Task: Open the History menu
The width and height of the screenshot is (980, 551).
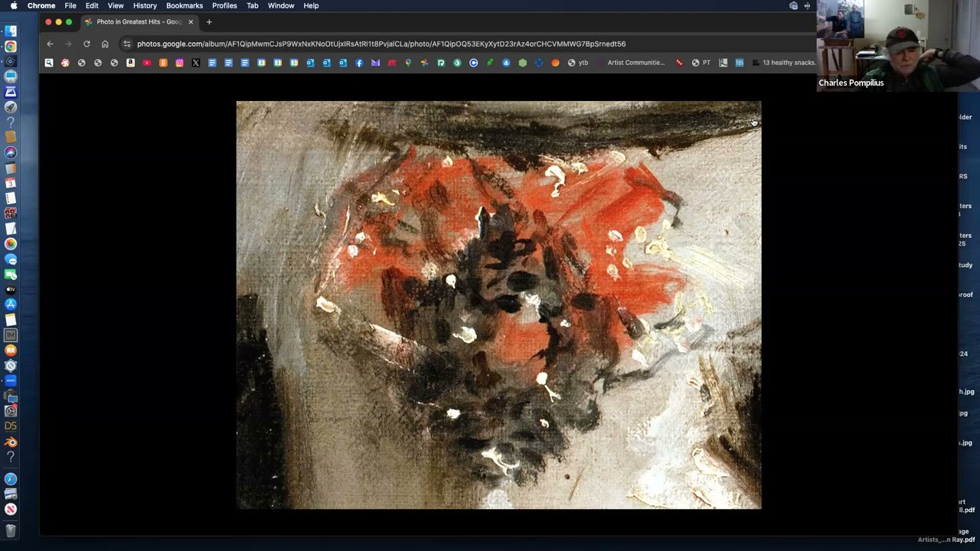Action: coord(145,5)
